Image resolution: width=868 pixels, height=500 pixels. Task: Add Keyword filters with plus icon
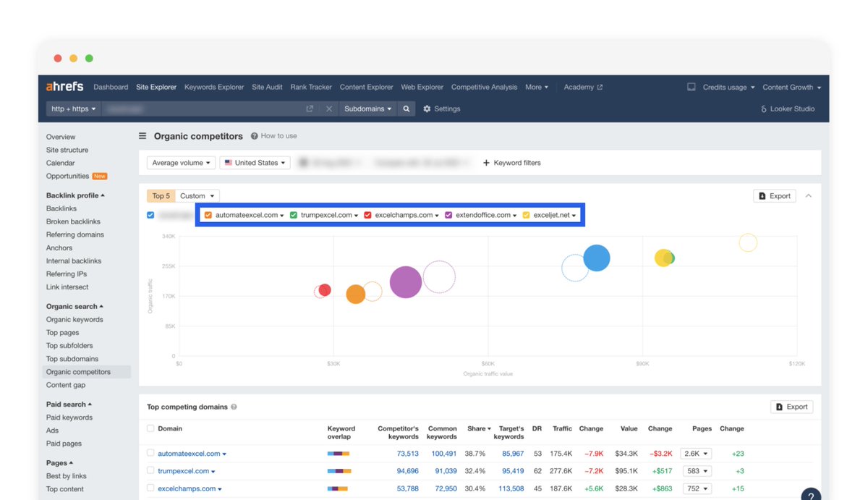[511, 163]
